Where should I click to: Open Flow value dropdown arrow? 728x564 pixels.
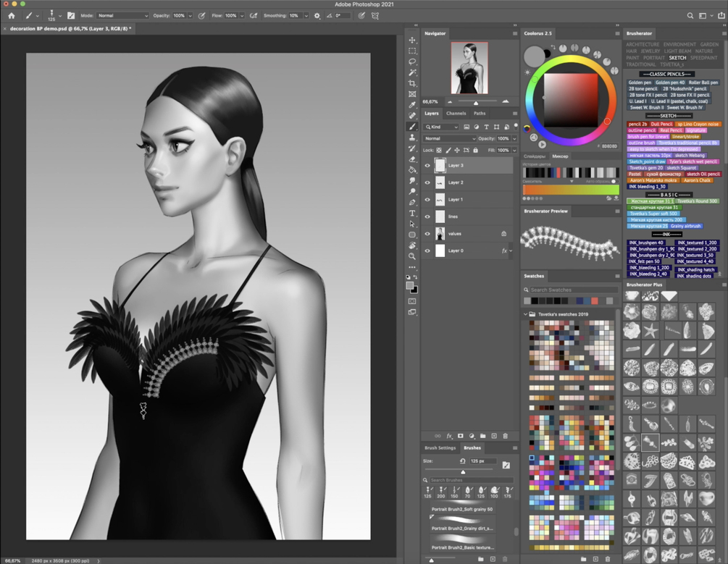(241, 15)
